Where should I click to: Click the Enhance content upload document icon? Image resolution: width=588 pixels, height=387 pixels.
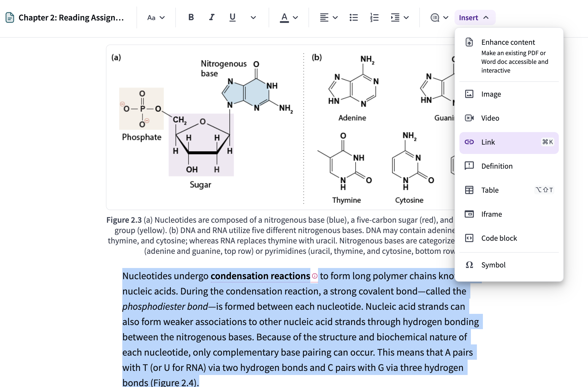point(469,42)
